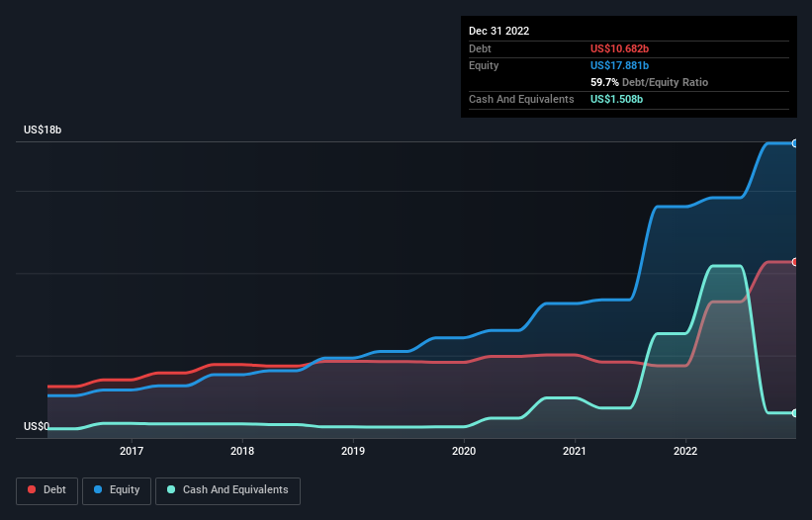The width and height of the screenshot is (812, 520).
Task: Select the Cash end-point marker on the chart
Action: coord(794,413)
